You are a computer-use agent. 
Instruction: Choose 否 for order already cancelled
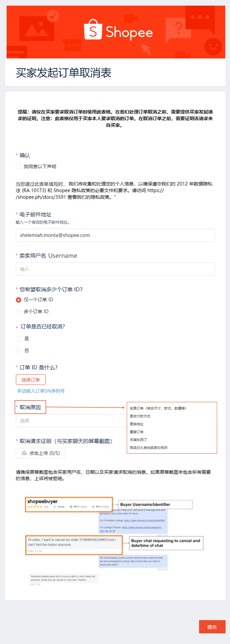(x=19, y=351)
